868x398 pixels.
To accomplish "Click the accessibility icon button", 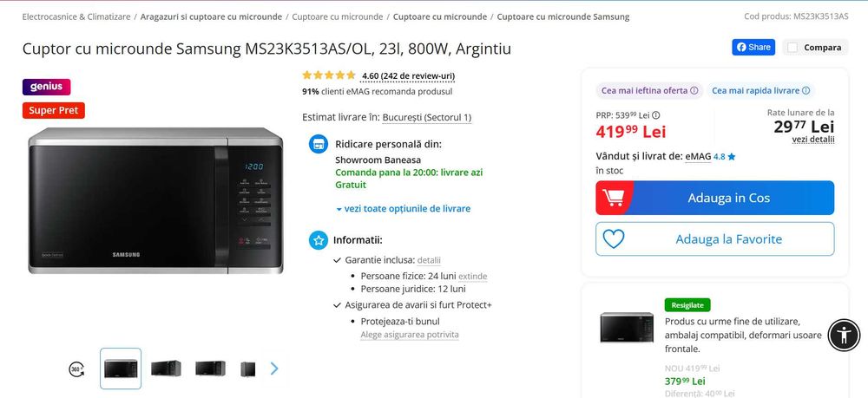I will click(x=844, y=335).
